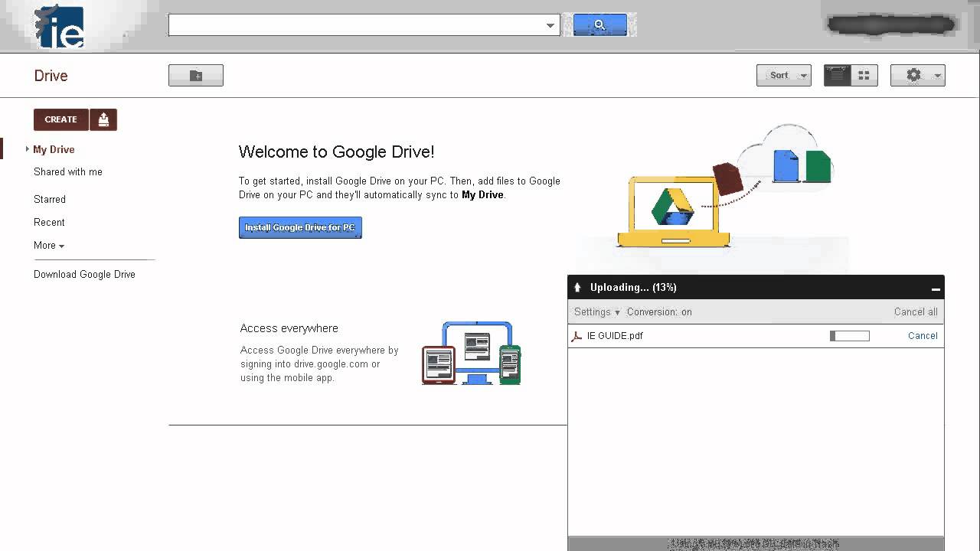The height and width of the screenshot is (551, 980).
Task: Expand the My Drive tree arrow
Action: [27, 149]
